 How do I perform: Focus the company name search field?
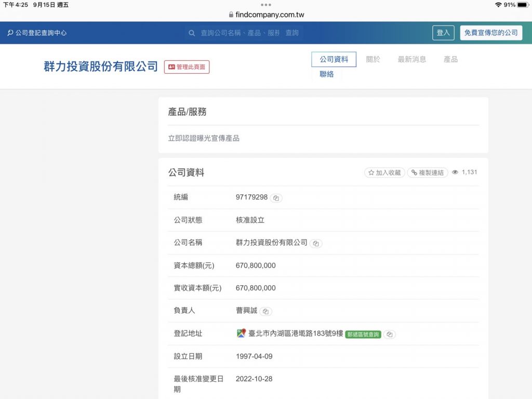tap(244, 33)
